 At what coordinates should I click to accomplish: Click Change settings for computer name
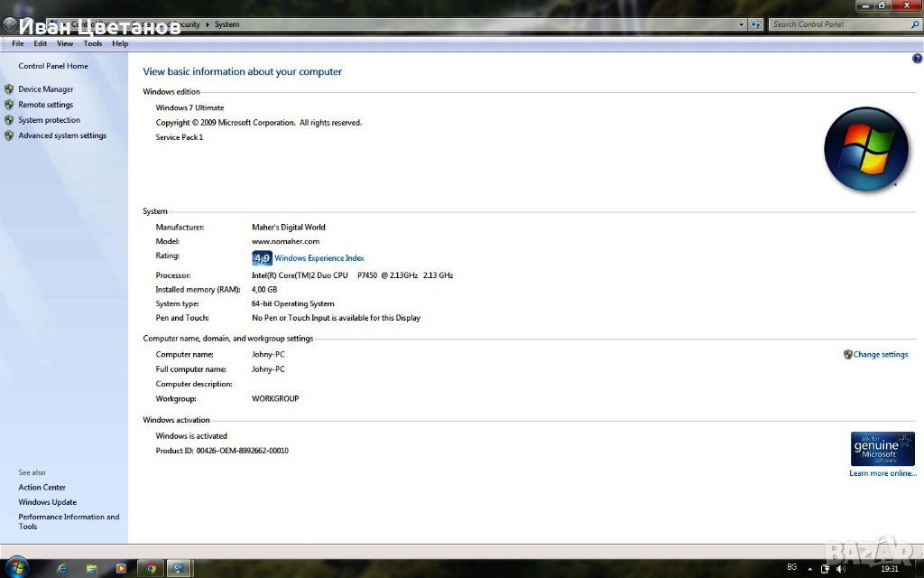click(880, 355)
